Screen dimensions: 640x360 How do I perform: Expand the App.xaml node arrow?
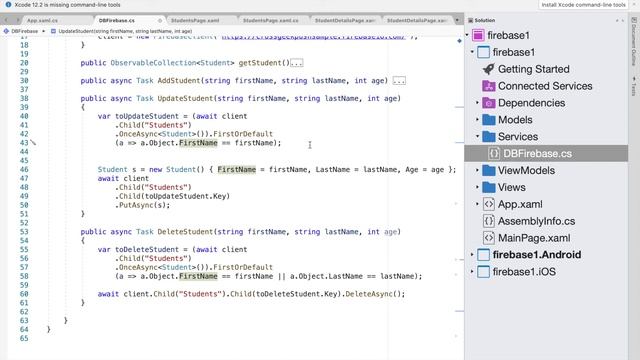477,204
